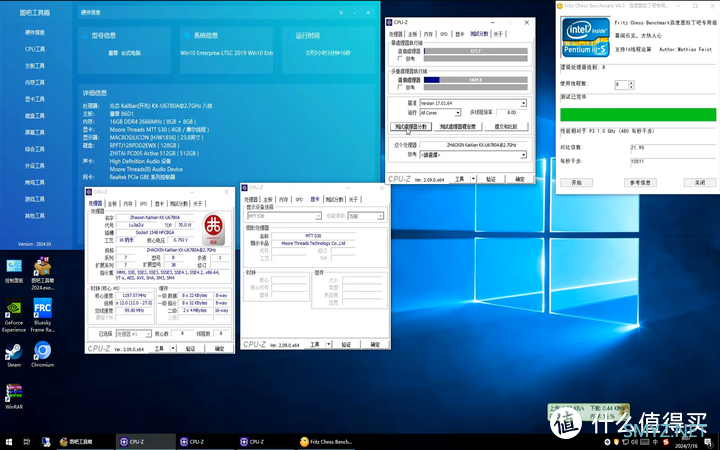Open 参考 <请选择> processor dropdown

coord(473,155)
